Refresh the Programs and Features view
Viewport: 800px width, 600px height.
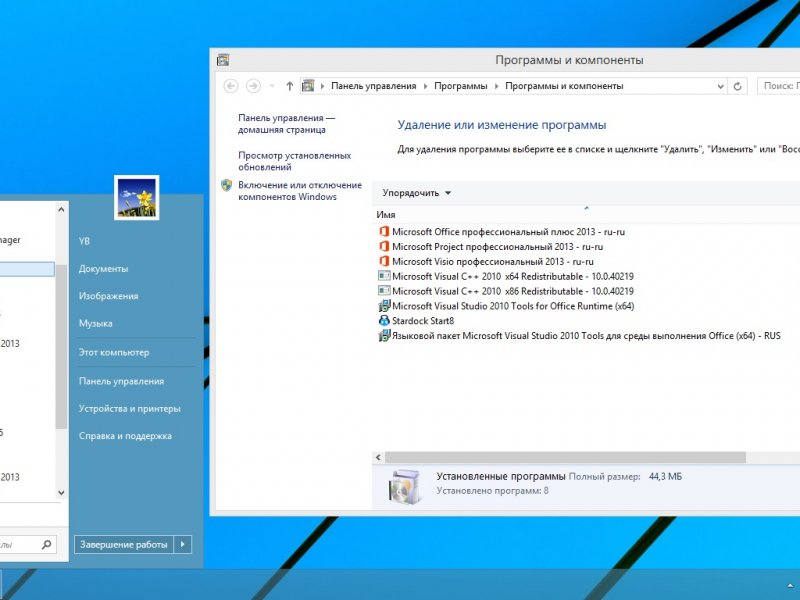click(737, 86)
